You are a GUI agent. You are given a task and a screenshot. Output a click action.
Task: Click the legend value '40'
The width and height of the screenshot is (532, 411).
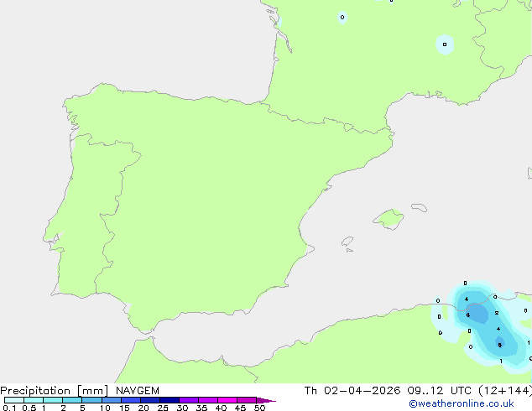click(x=221, y=408)
